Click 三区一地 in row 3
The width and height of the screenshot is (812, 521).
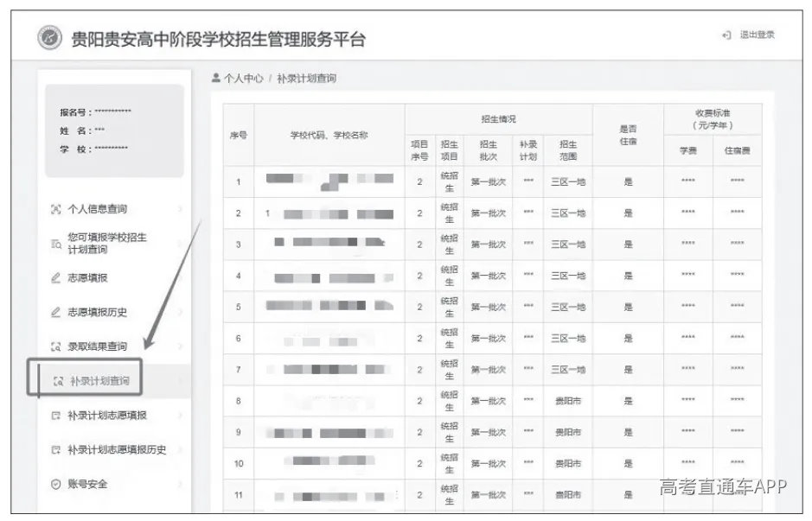pos(567,245)
